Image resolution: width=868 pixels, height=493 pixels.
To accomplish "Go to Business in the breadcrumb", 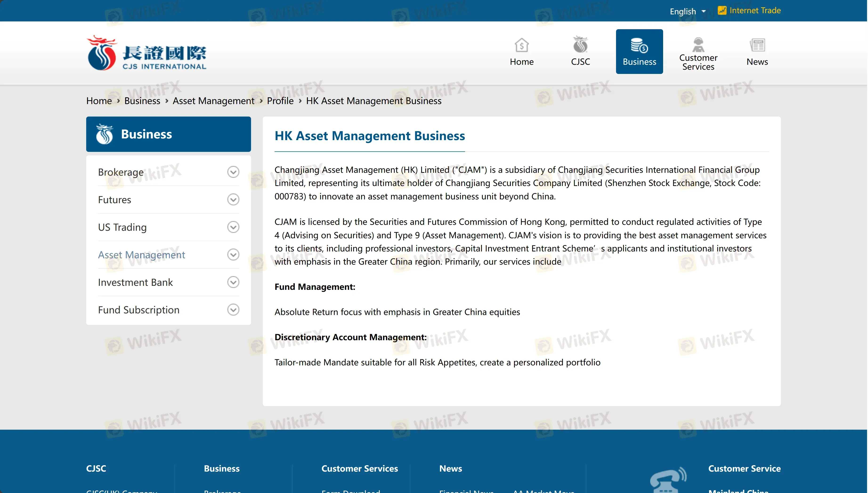I will coord(142,101).
